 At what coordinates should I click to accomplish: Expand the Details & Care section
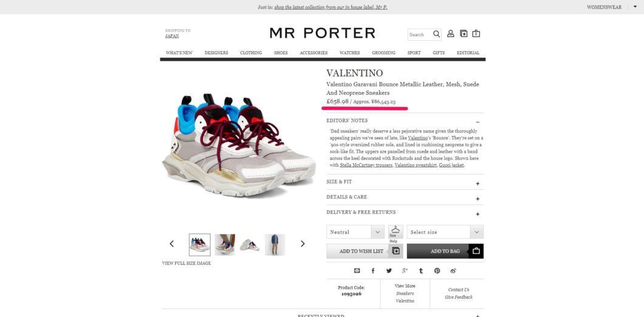[478, 198]
